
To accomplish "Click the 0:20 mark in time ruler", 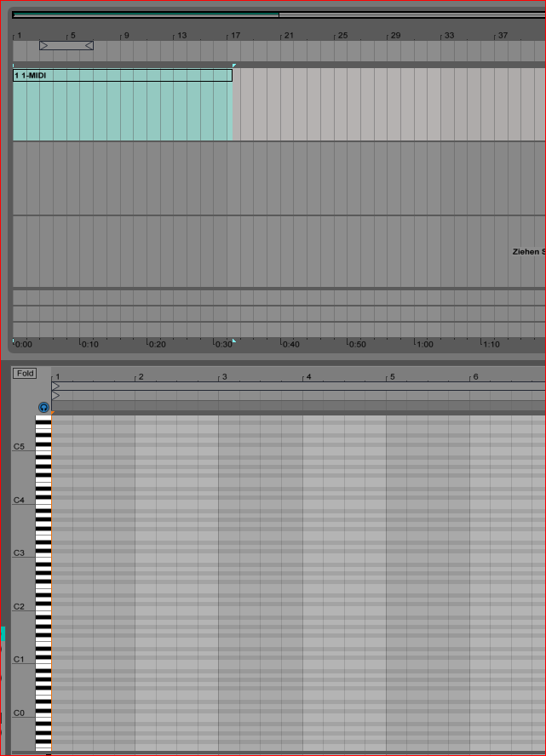I will click(157, 344).
